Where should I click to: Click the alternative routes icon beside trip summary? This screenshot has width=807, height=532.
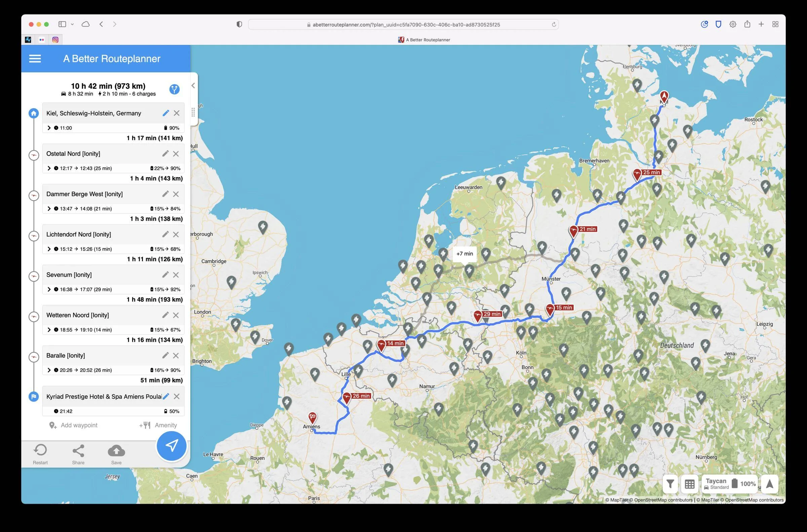(x=175, y=89)
